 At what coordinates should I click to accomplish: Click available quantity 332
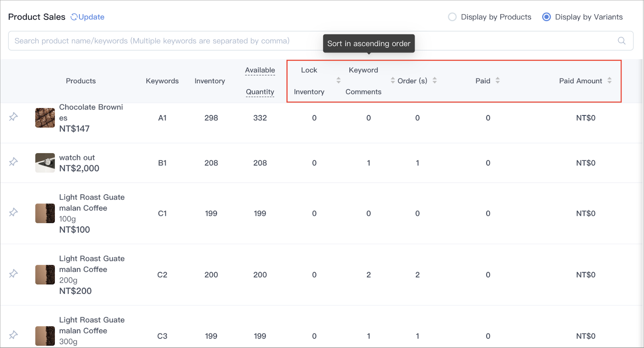[260, 118]
